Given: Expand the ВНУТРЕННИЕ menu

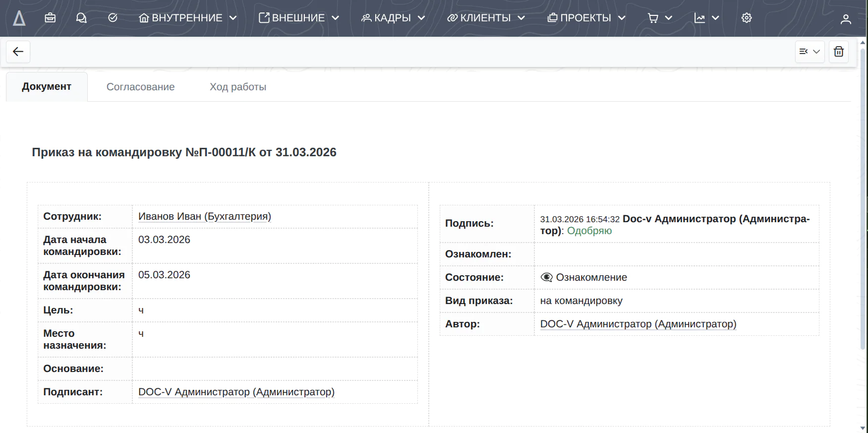Looking at the screenshot, I should tap(188, 18).
